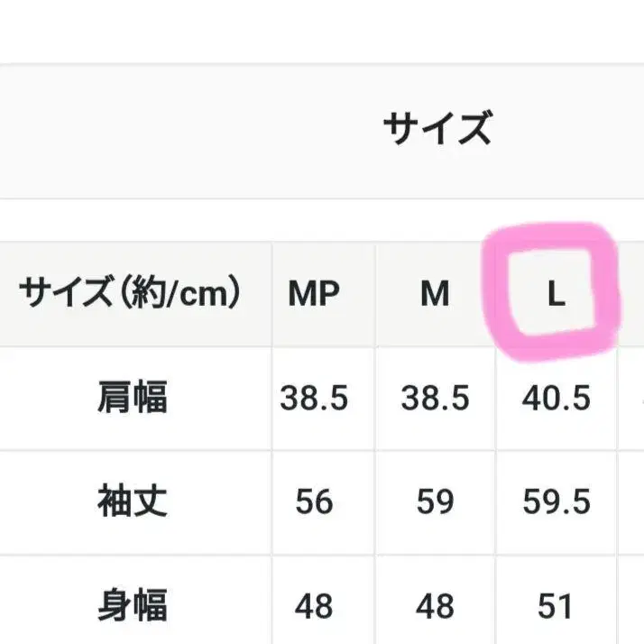
Task: Select the サイズ(約/cm) header cell
Action: pos(133,294)
